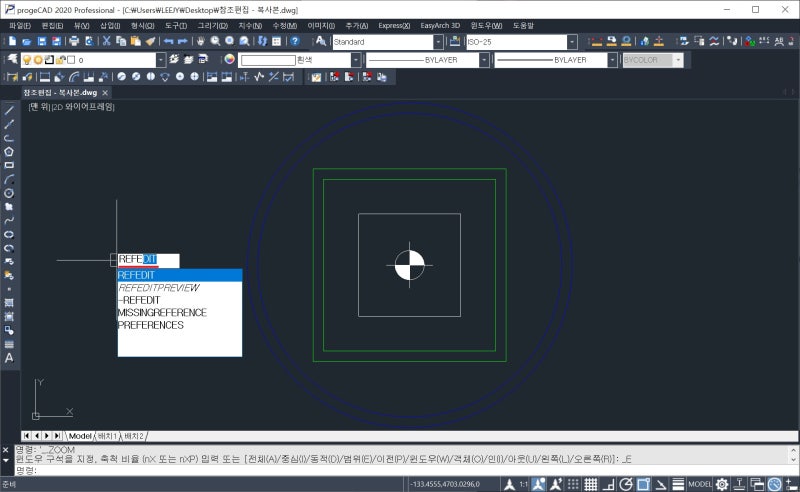Switch to the 배치2 layout tab
This screenshot has height=492, width=800.
coord(134,436)
